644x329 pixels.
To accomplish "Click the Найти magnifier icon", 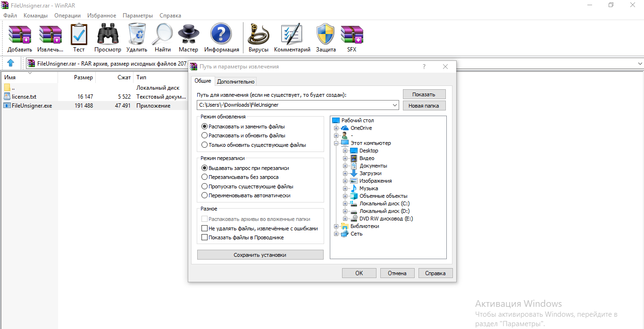I will pos(163,34).
